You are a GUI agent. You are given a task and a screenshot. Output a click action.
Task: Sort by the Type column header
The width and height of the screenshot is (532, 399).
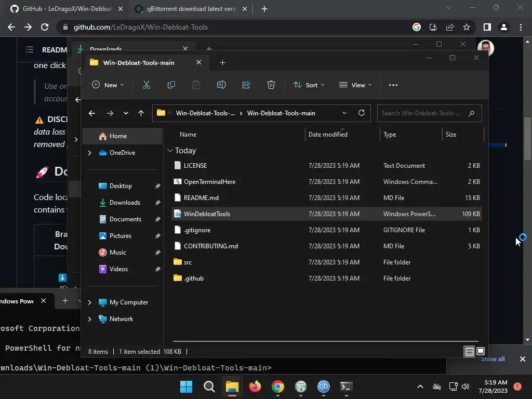390,135
